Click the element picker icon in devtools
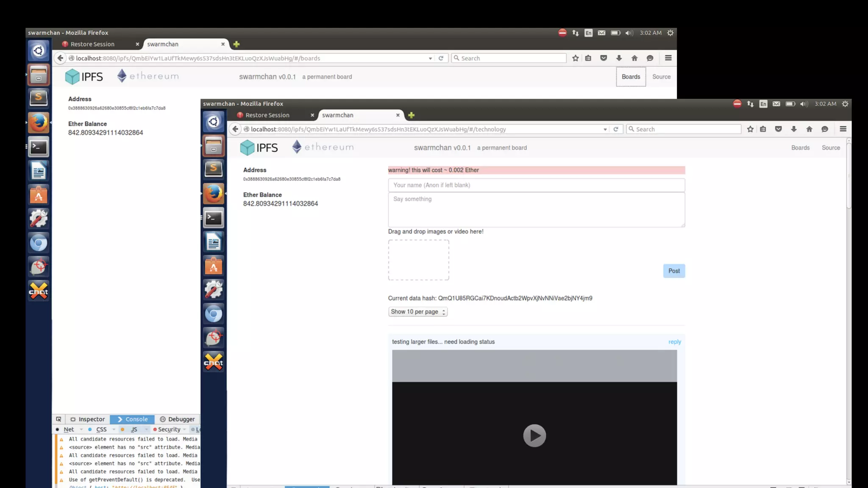 [58, 419]
